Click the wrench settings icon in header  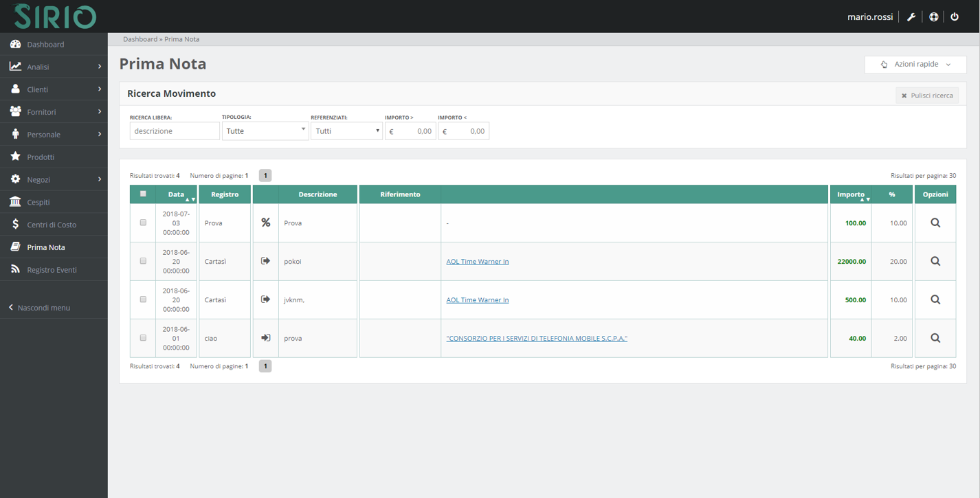911,17
